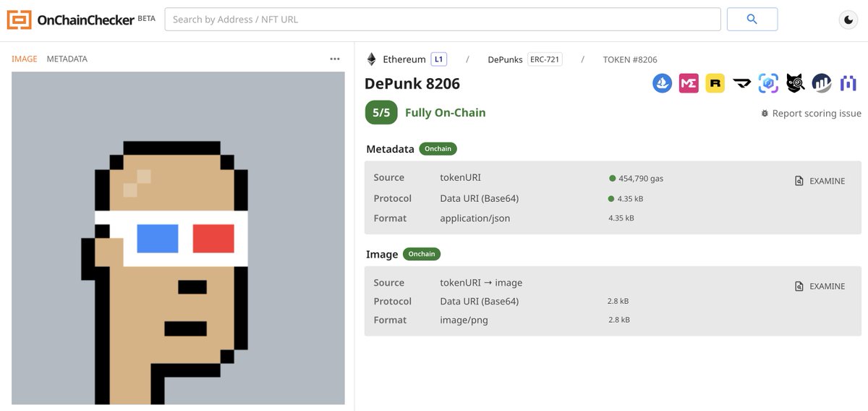
Task: Open the Magic Eden marketplace icon
Action: [x=689, y=83]
